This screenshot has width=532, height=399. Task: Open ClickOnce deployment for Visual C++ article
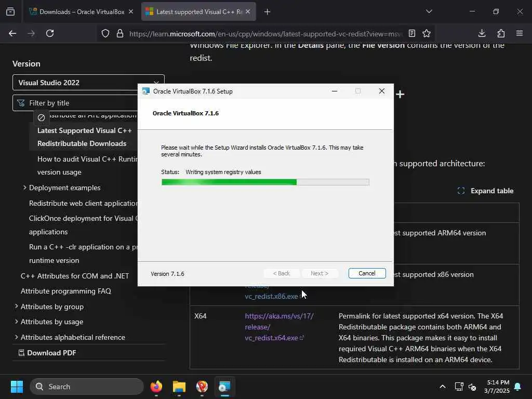pyautogui.click(x=83, y=225)
